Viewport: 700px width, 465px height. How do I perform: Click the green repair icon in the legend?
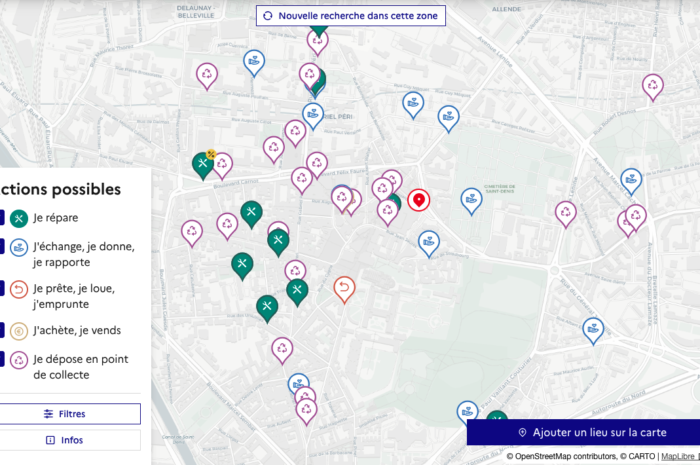coord(19,217)
